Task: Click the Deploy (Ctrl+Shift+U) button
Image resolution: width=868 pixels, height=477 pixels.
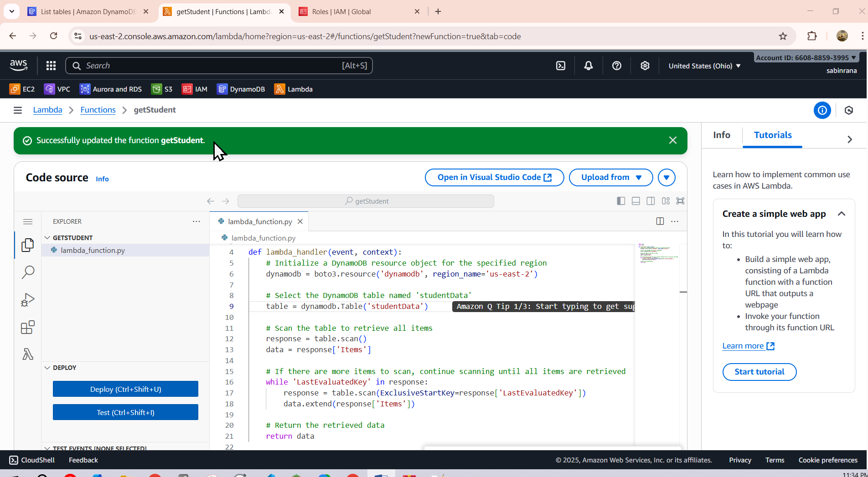Action: click(125, 389)
